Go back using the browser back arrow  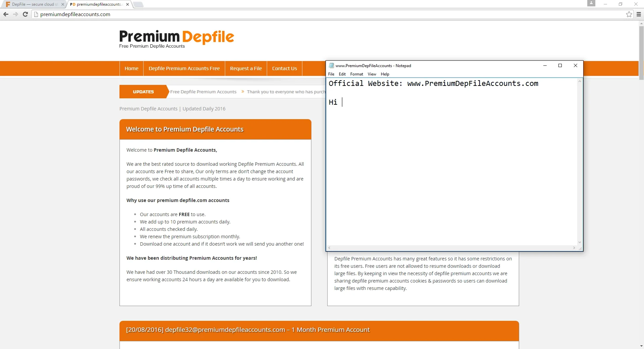(6, 14)
